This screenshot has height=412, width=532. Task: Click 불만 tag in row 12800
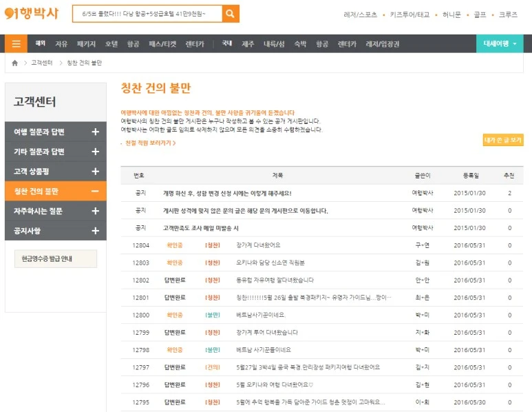pyautogui.click(x=213, y=315)
